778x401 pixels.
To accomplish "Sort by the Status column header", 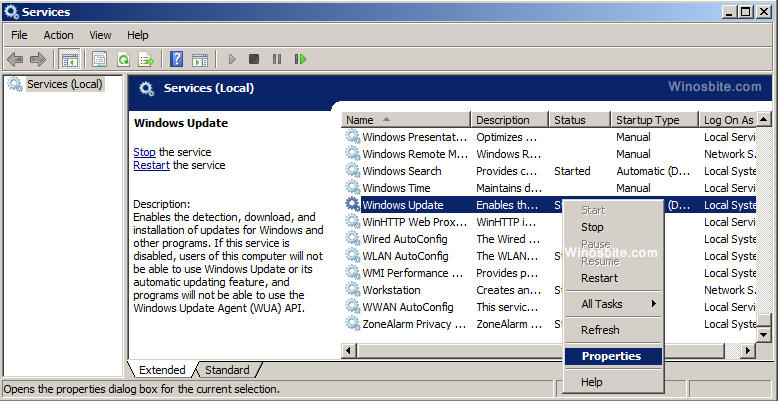I will (x=580, y=120).
